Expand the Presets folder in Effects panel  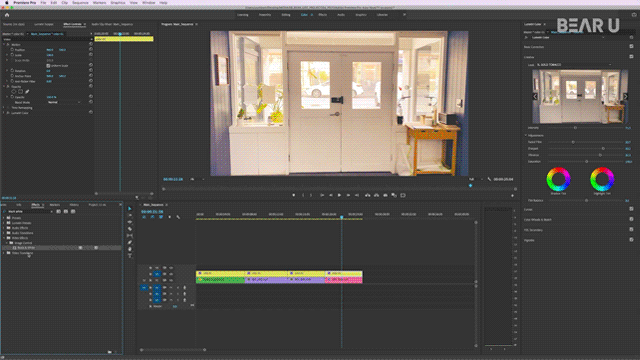(4, 218)
